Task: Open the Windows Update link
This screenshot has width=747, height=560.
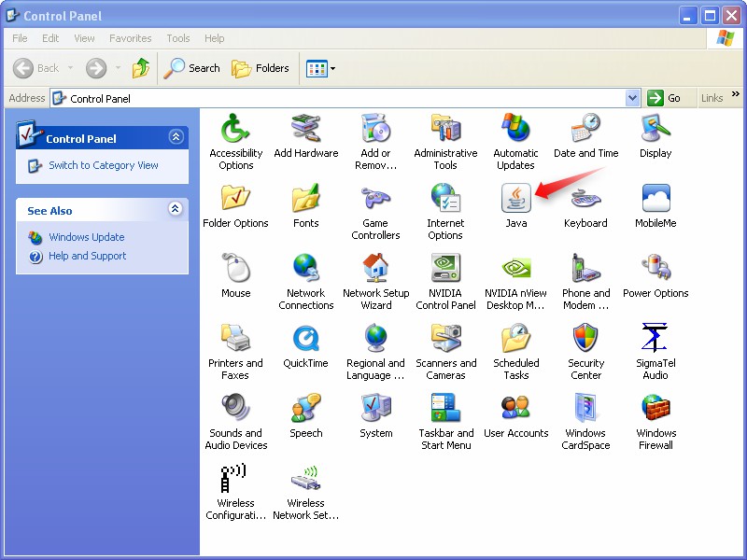Action: click(x=86, y=237)
